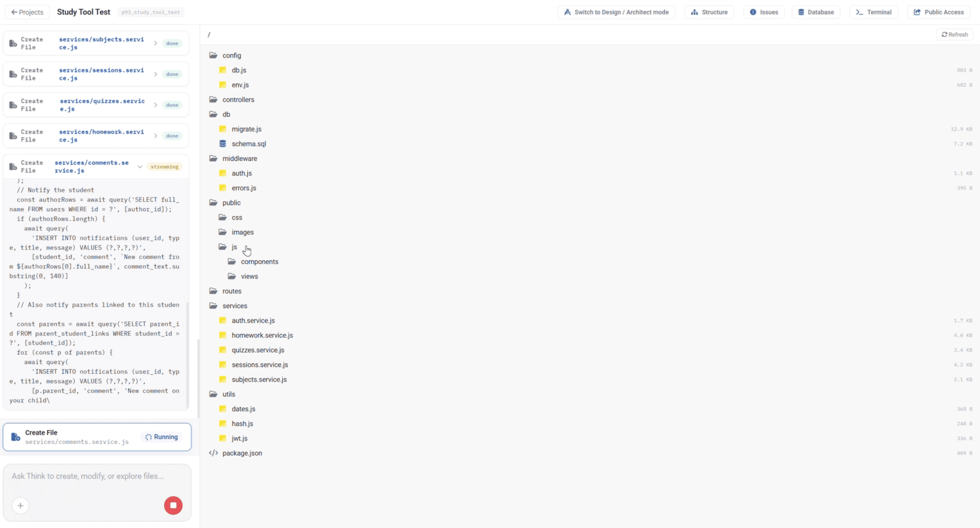980x528 pixels.
Task: Open sessions.service.js in file tree
Action: point(260,365)
